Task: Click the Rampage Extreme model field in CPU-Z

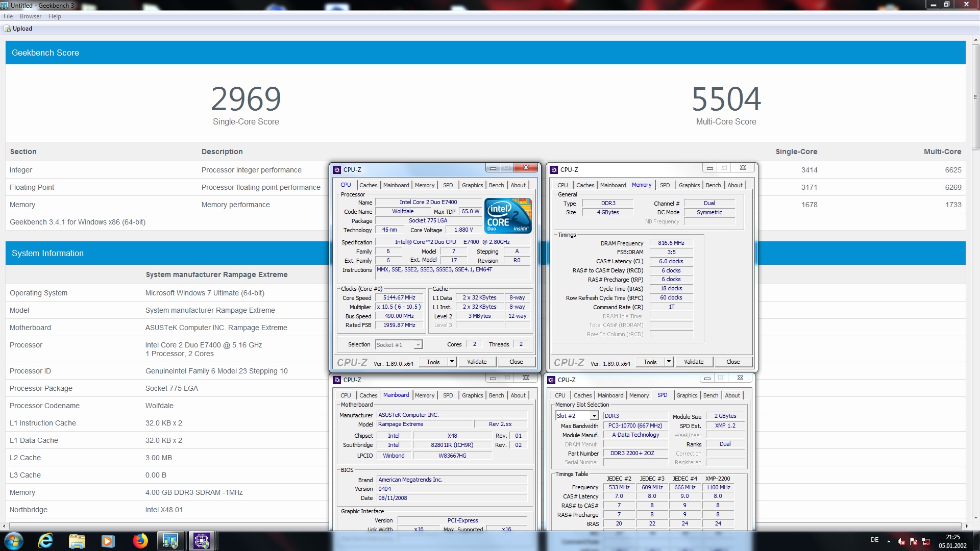Action: [425, 424]
